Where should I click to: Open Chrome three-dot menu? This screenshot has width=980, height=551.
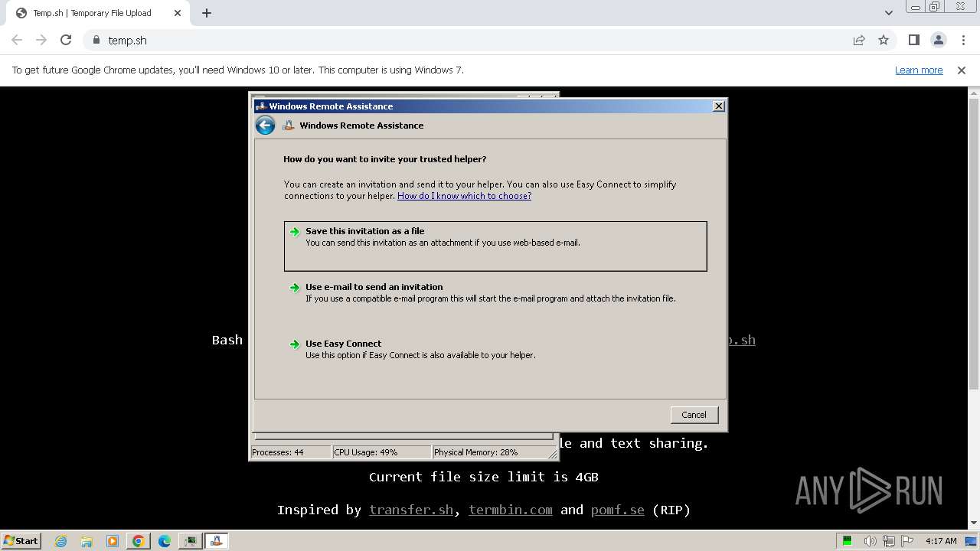963,41
